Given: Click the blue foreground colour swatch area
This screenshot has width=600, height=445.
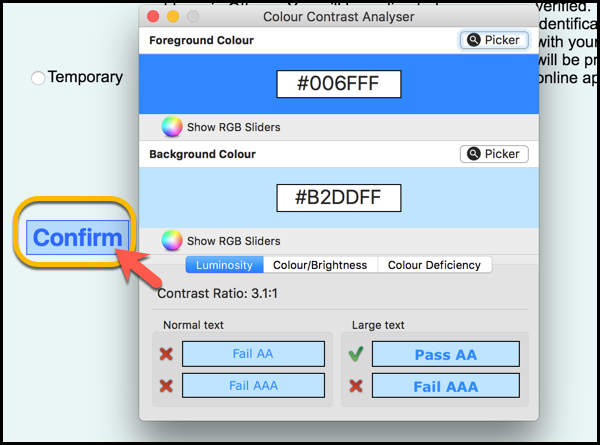Looking at the screenshot, I should (200, 84).
